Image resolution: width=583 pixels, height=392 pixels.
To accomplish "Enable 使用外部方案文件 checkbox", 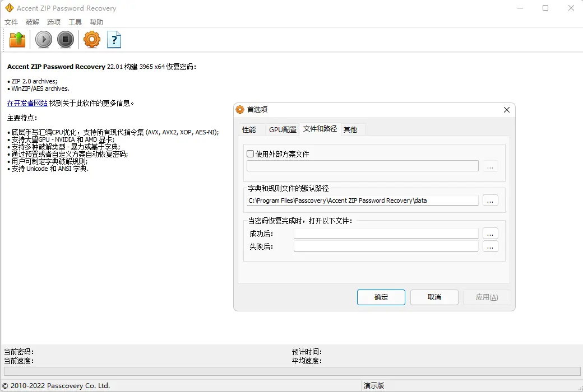I will click(250, 154).
